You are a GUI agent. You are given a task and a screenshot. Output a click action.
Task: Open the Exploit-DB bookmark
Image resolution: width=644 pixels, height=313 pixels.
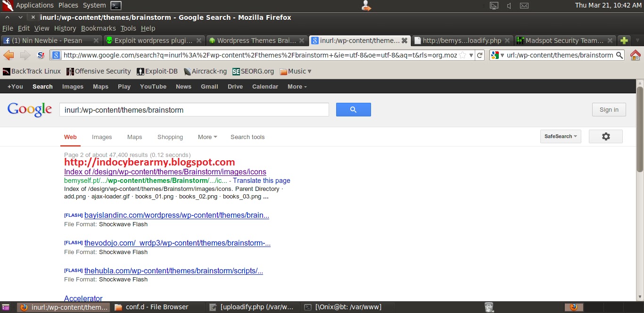(157, 71)
